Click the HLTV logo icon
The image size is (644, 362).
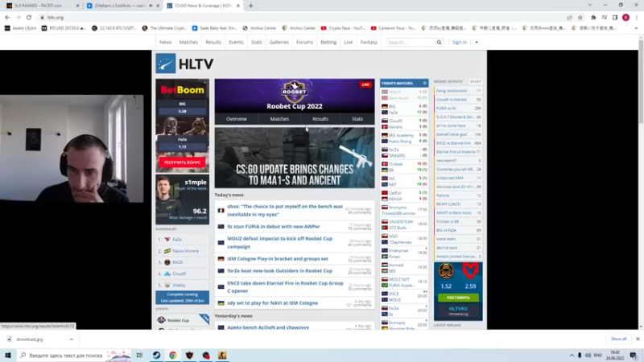click(x=166, y=64)
